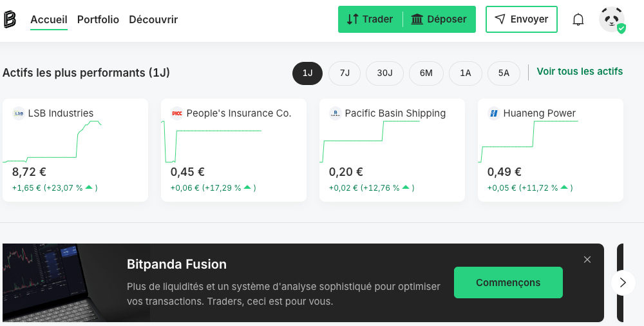Click the Pacific Basin Shipping logo

335,113
